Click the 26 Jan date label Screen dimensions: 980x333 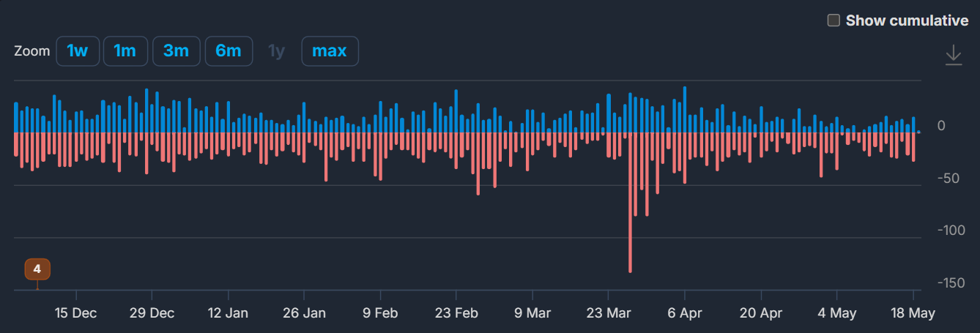click(x=304, y=313)
